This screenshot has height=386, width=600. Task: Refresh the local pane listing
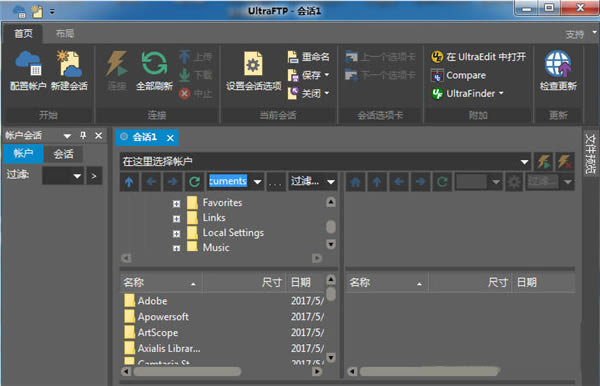coord(194,182)
